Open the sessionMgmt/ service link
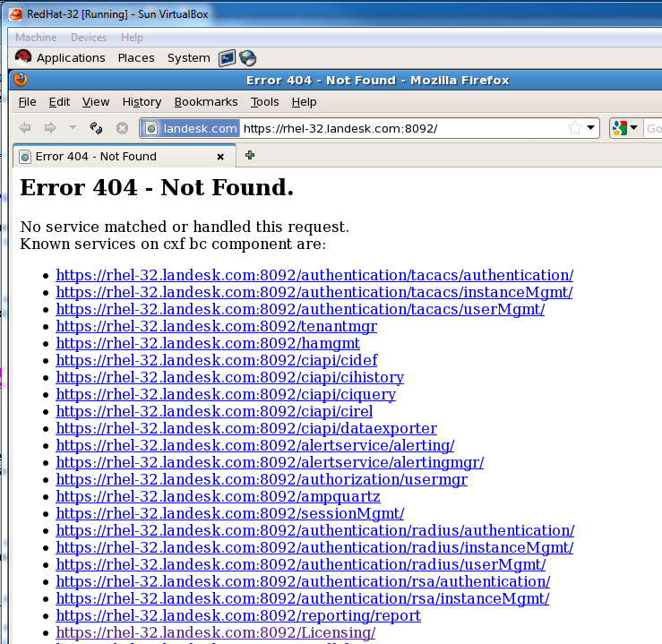 [230, 513]
